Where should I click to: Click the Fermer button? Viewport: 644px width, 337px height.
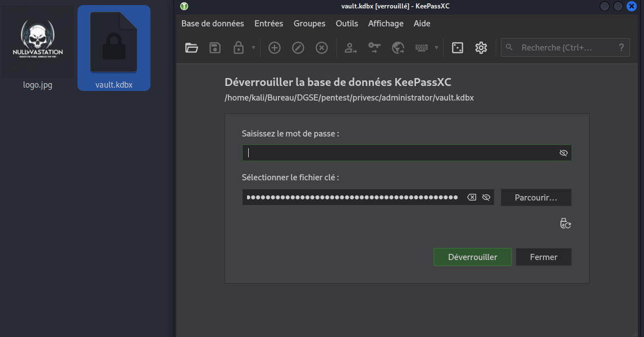(x=544, y=257)
